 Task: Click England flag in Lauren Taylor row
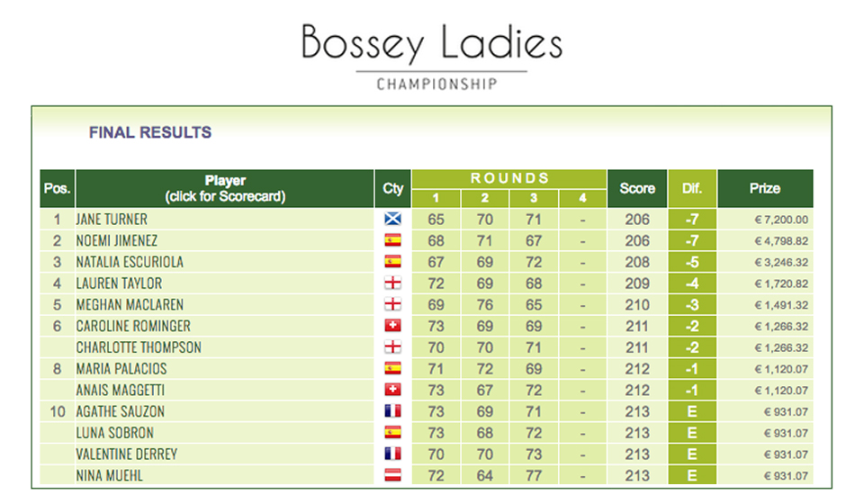point(392,283)
